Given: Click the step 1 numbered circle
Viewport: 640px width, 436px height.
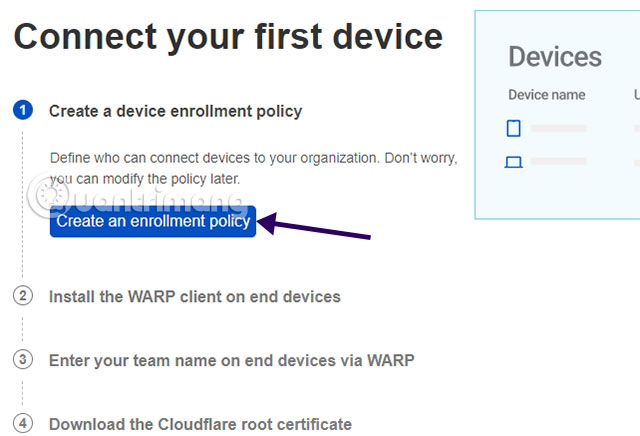Looking at the screenshot, I should coord(24,111).
